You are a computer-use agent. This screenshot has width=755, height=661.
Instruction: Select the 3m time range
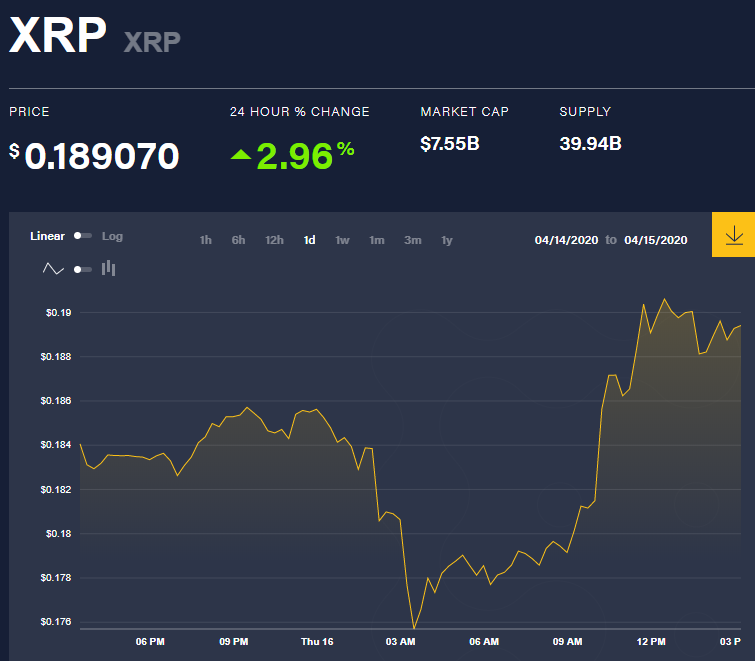pos(413,240)
